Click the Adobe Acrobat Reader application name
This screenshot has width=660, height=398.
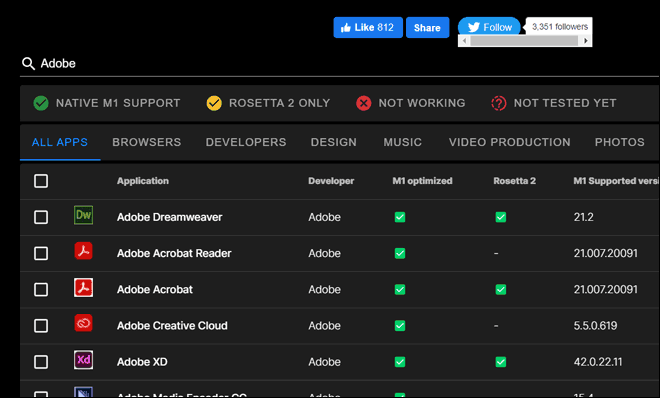(x=174, y=253)
